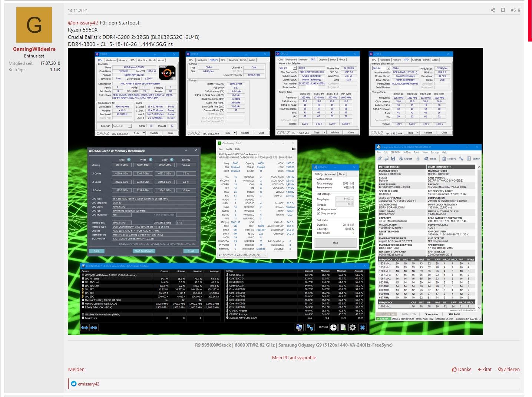Image resolution: width=532 pixels, height=397 pixels.
Task: Click the #619 post number link
Action: (x=515, y=10)
